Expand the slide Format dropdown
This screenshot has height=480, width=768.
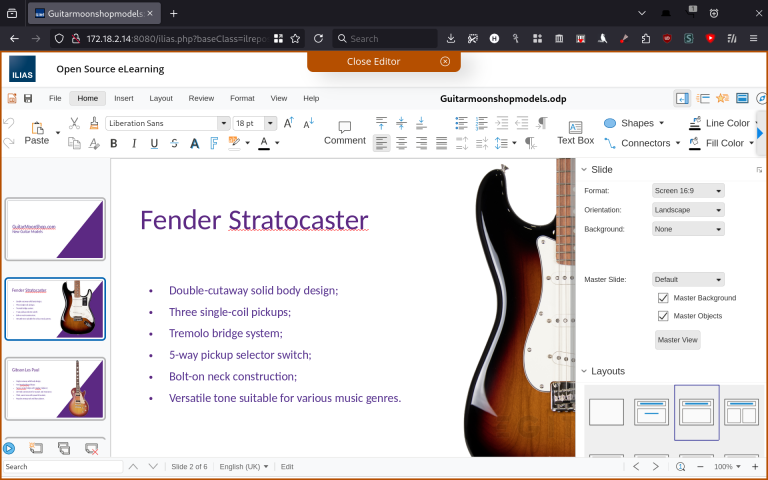(x=688, y=190)
